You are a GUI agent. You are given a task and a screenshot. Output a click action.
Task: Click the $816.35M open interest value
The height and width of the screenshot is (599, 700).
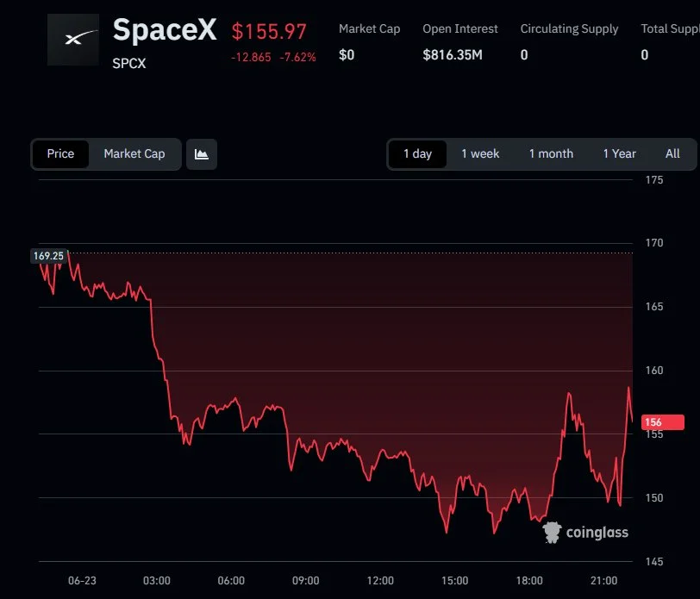pyautogui.click(x=453, y=55)
